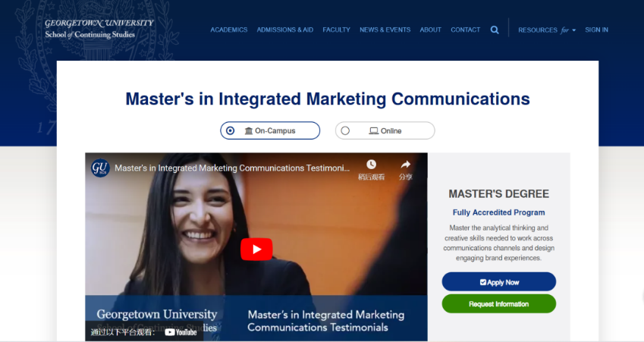The image size is (644, 342).
Task: Open the Admissions & Aid menu
Action: click(284, 30)
